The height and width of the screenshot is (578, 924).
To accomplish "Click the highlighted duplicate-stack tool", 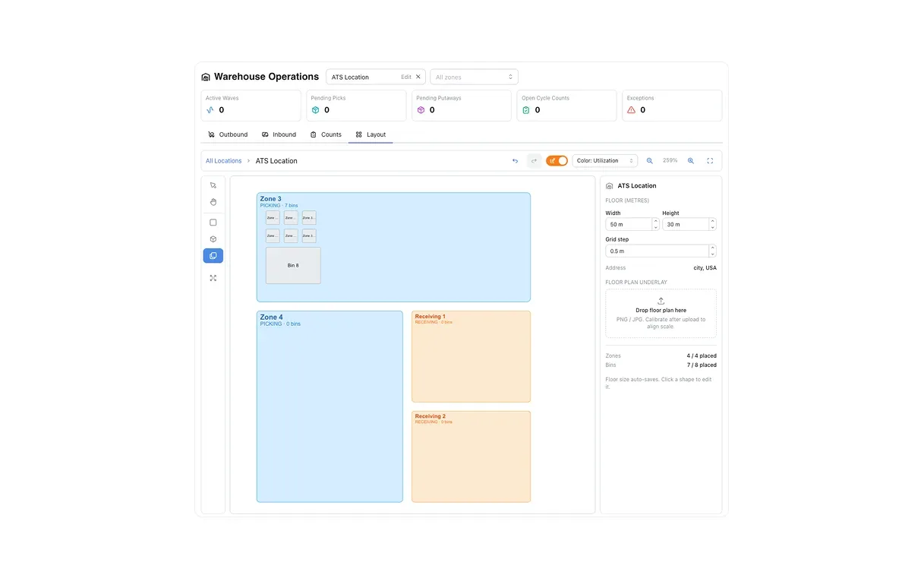I will pos(213,256).
